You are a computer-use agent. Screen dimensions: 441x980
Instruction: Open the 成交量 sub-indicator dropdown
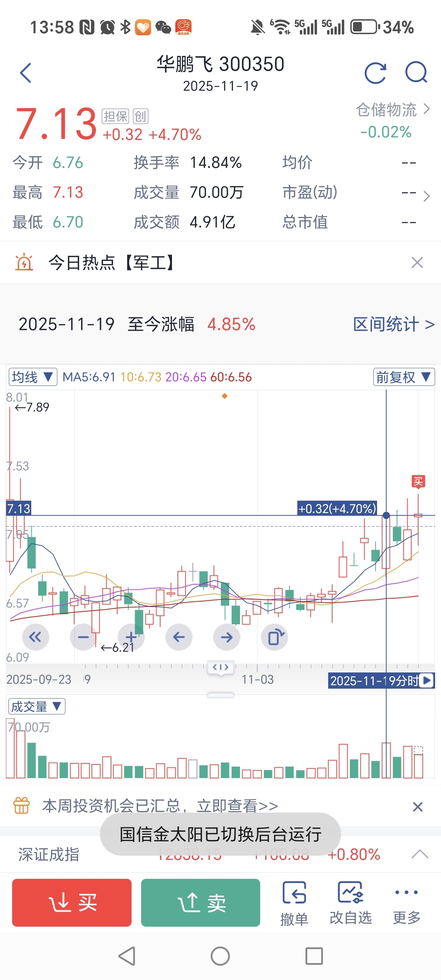tap(36, 706)
